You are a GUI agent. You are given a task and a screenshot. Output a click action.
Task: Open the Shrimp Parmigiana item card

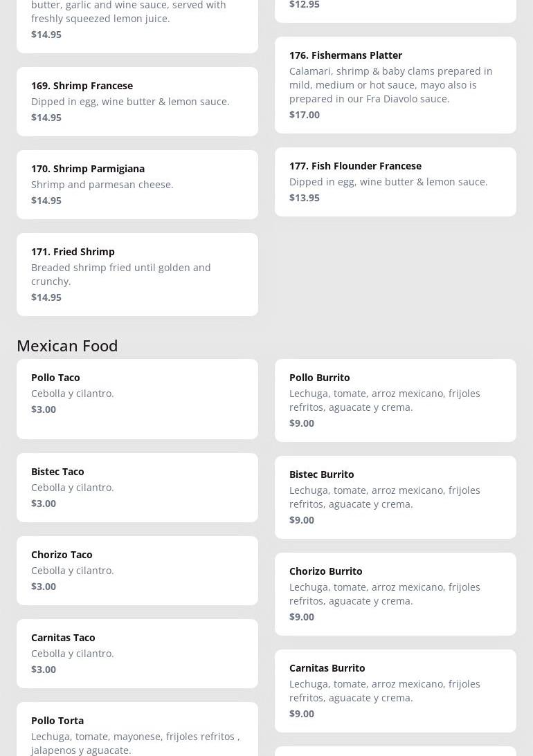click(x=137, y=185)
